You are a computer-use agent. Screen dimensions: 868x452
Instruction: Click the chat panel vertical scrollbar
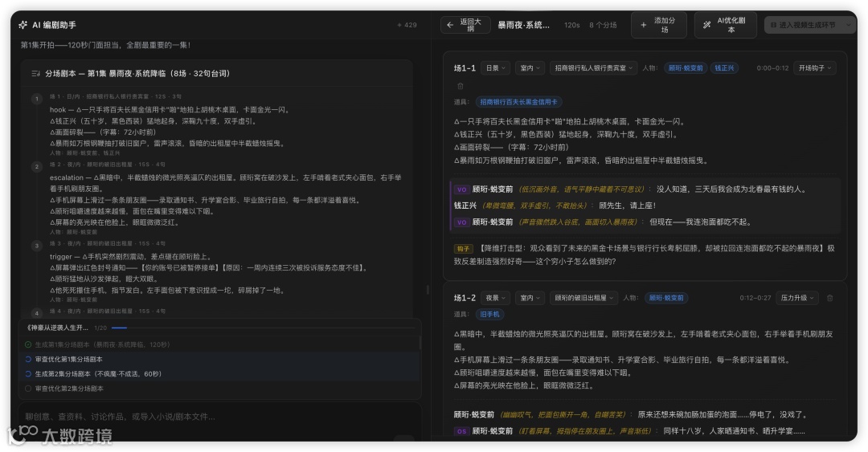pos(428,289)
